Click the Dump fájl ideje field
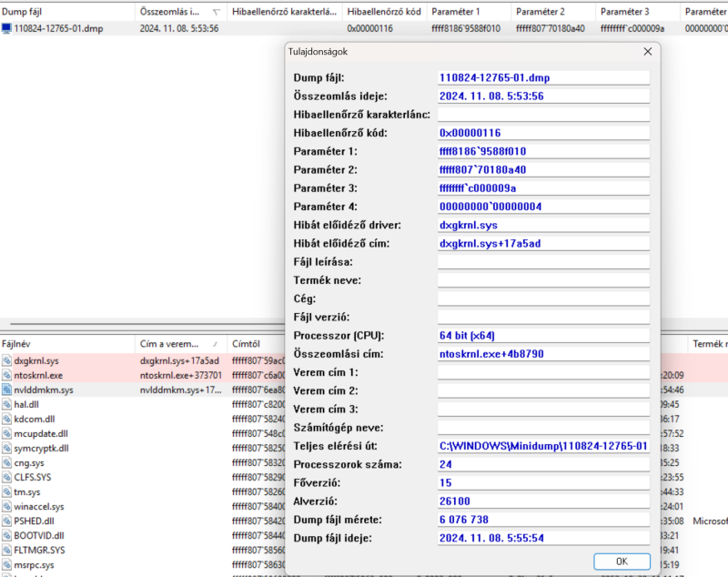The height and width of the screenshot is (577, 728). [543, 538]
